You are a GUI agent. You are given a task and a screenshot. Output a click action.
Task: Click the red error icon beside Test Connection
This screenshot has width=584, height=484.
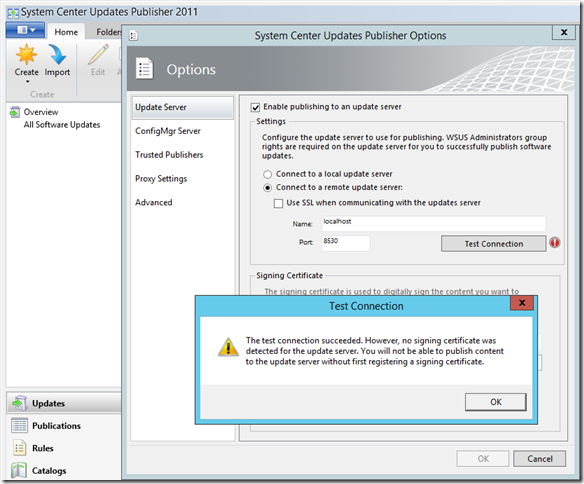(x=555, y=243)
